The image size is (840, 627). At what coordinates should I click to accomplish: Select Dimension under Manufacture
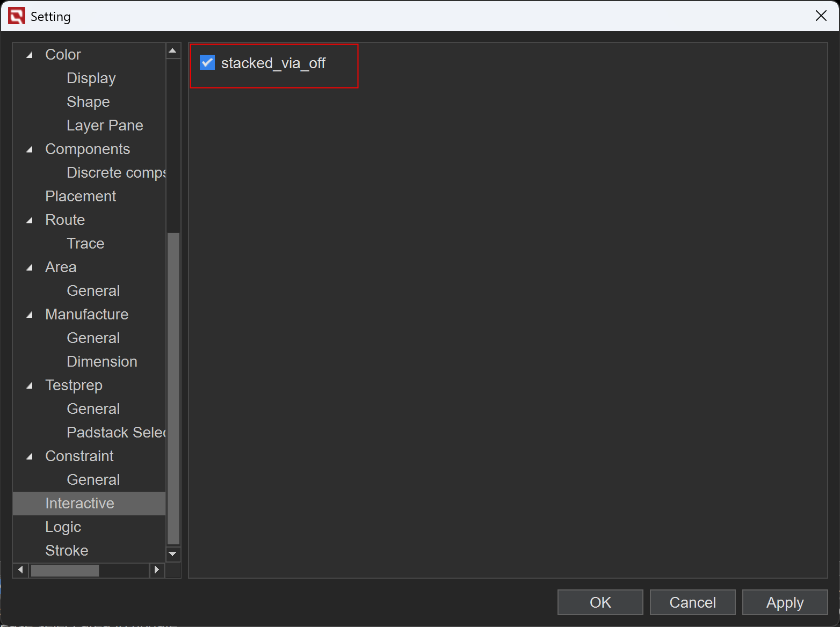click(x=102, y=362)
